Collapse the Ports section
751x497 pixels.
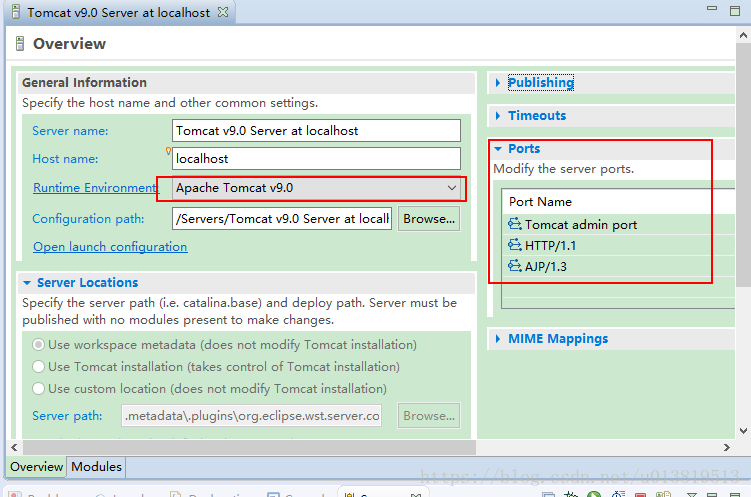pyautogui.click(x=498, y=149)
